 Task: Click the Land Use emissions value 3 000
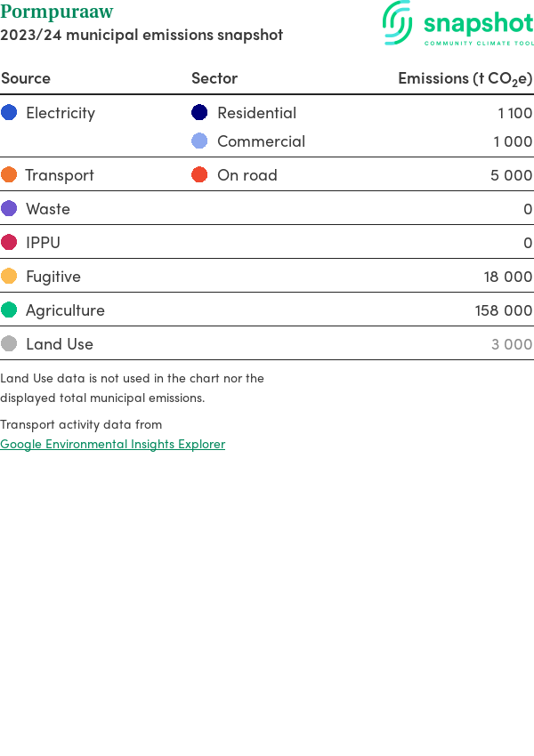click(x=512, y=344)
